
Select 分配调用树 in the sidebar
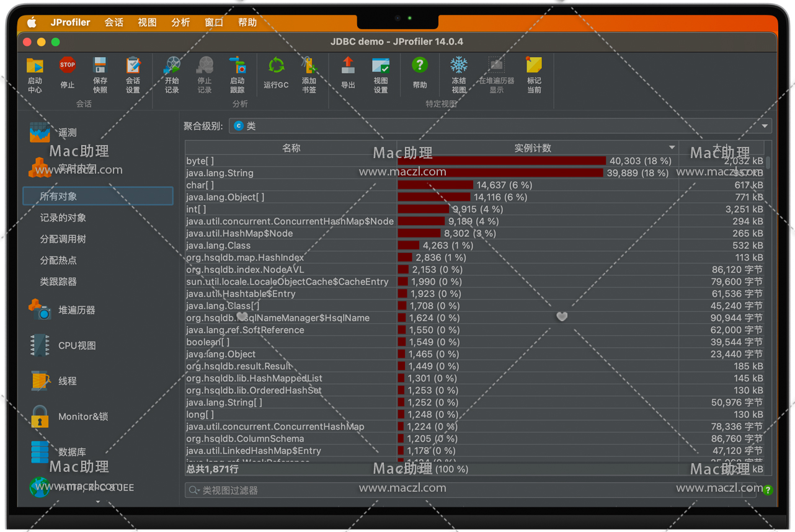tap(63, 239)
